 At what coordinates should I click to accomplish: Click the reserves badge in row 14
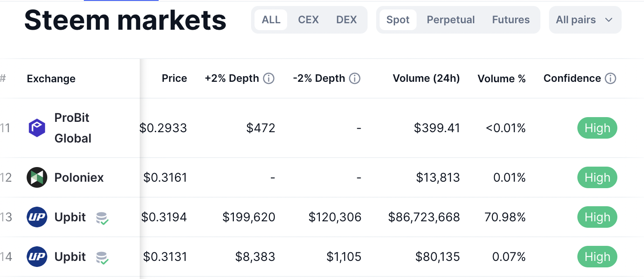point(102,257)
